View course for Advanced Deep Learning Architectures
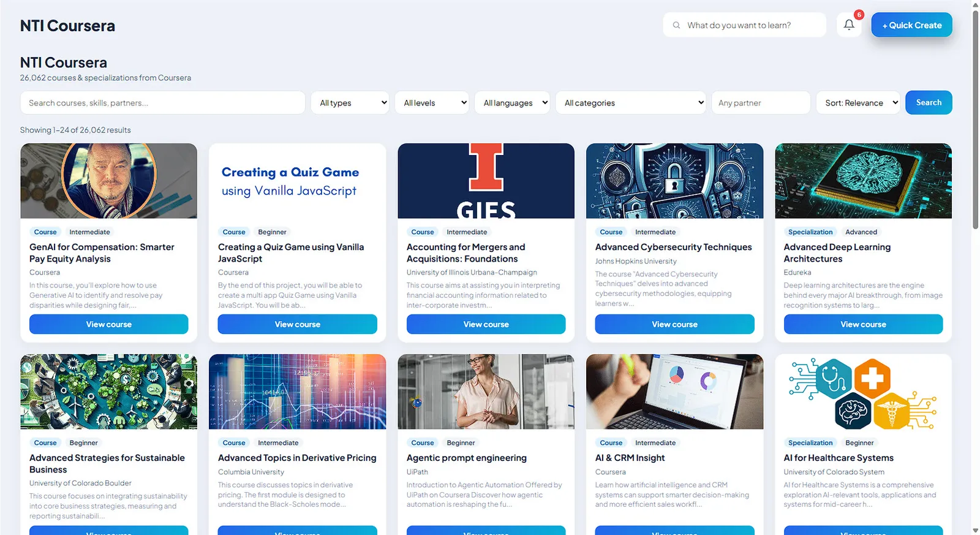Image resolution: width=980 pixels, height=535 pixels. pos(864,324)
